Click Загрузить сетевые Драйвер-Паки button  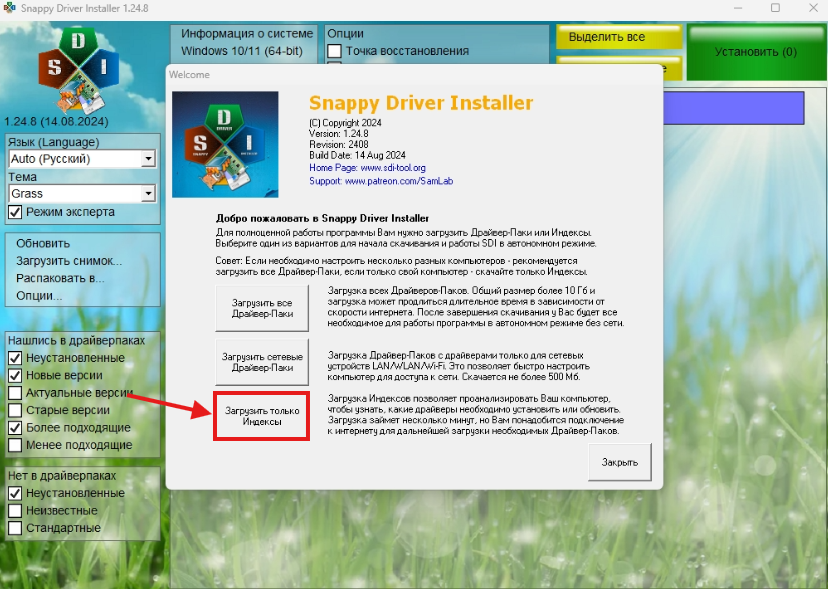[262, 362]
